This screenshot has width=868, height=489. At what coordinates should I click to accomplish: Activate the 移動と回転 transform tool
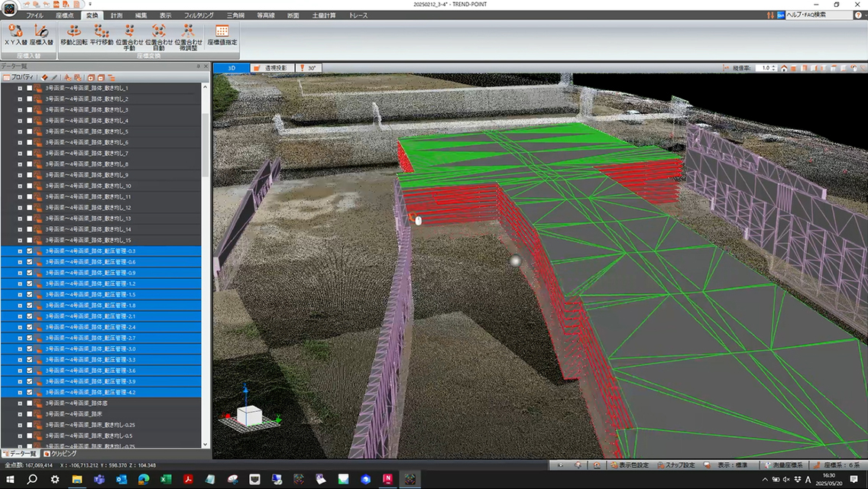click(x=74, y=35)
